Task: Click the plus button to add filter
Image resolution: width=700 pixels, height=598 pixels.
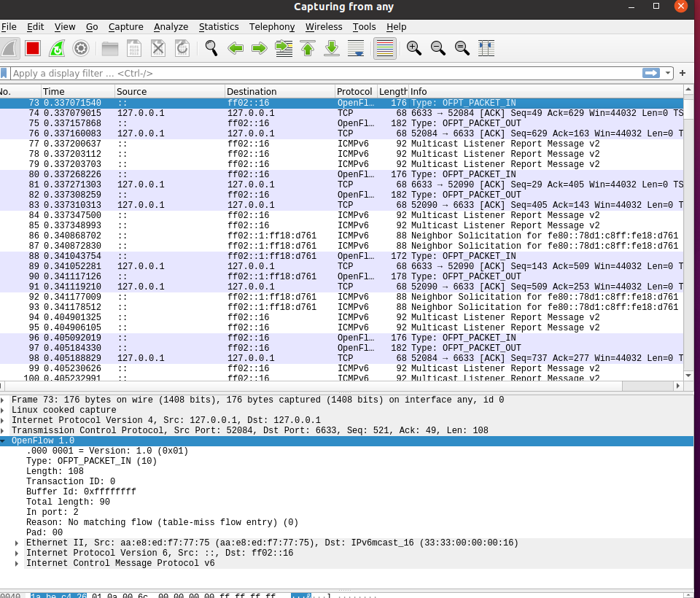Action: click(682, 73)
